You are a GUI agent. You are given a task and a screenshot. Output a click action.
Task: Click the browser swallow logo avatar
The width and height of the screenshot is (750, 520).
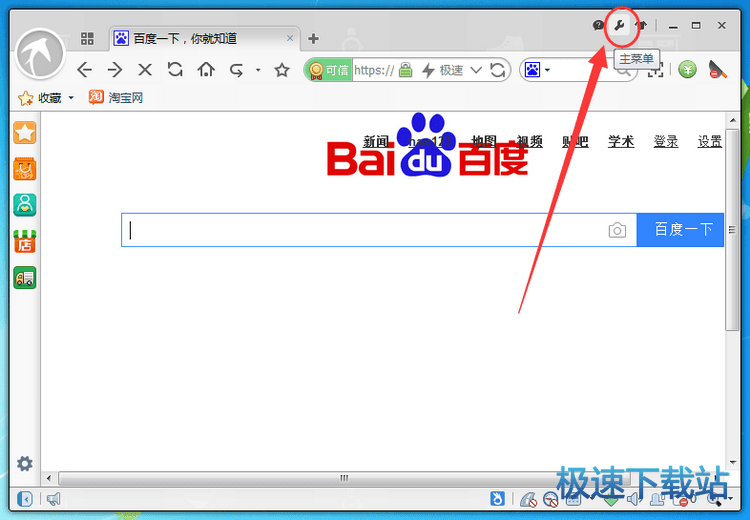40,54
